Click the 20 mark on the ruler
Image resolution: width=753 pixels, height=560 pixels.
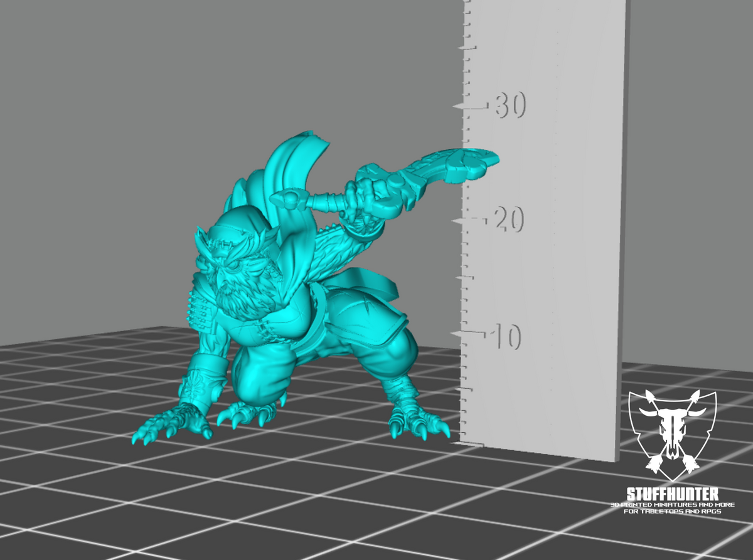point(510,218)
